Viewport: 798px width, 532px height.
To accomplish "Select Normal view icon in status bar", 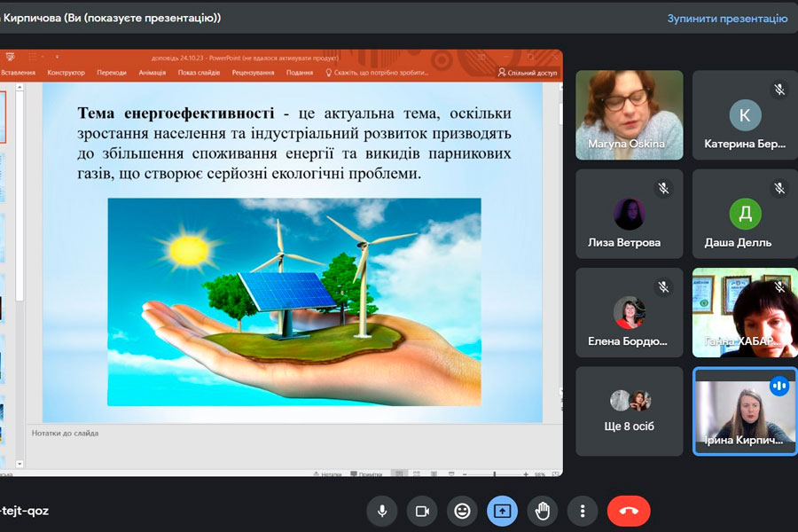I will (400, 474).
